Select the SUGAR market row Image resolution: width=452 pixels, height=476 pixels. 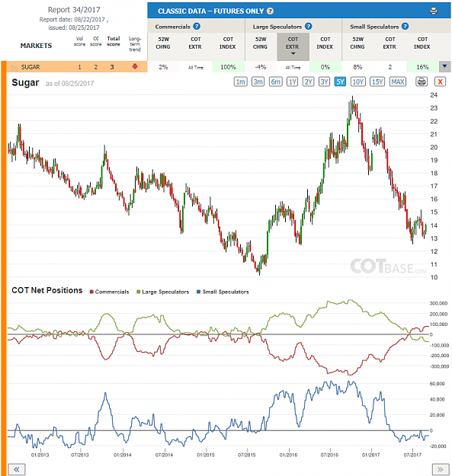[77, 67]
